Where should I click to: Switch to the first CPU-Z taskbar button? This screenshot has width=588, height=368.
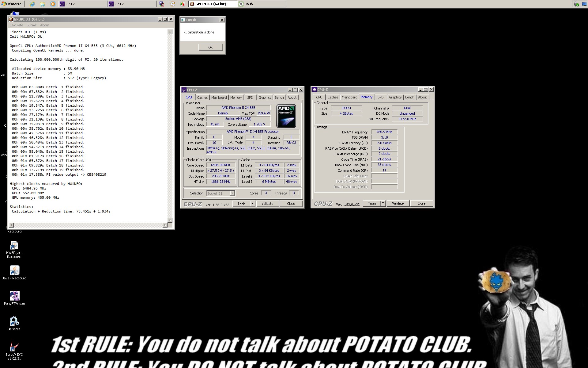(83, 4)
